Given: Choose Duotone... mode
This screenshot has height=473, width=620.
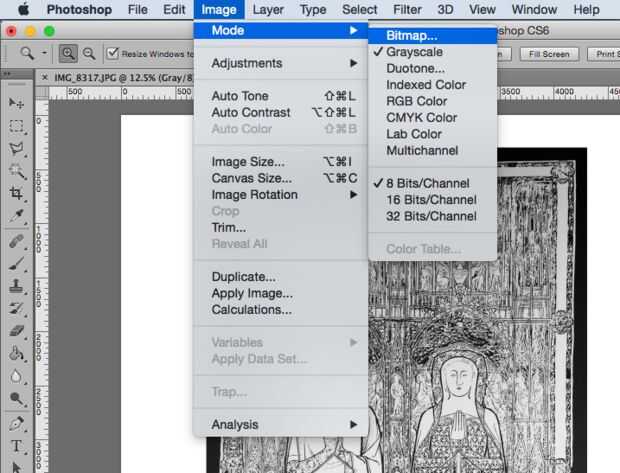Looking at the screenshot, I should coord(432,68).
